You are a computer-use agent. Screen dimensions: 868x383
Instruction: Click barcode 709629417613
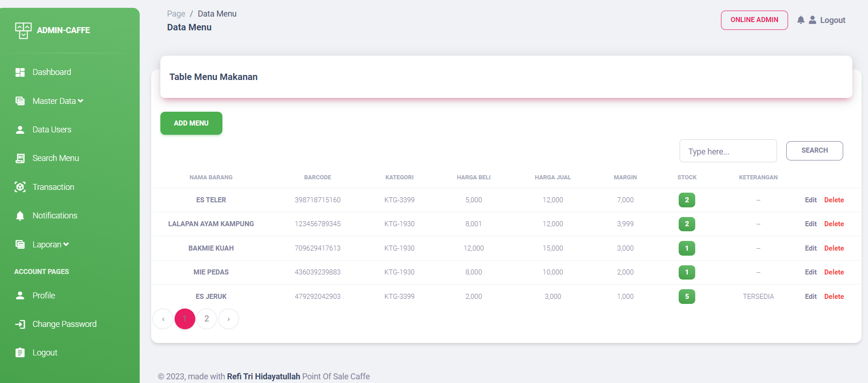[318, 248]
